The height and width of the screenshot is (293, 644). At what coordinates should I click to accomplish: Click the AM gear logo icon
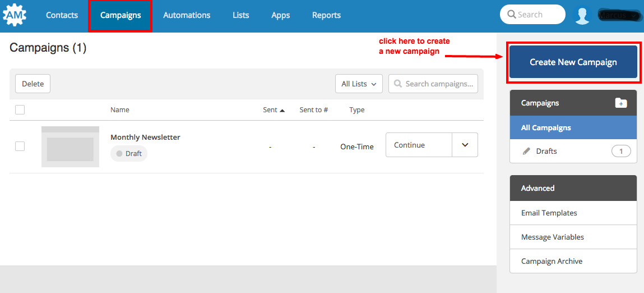click(x=15, y=15)
